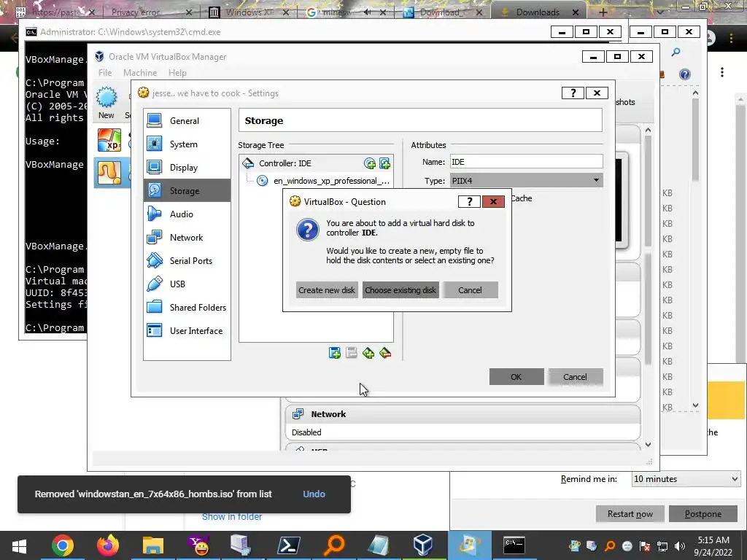
Task: Open the System settings category
Action: coord(187,144)
